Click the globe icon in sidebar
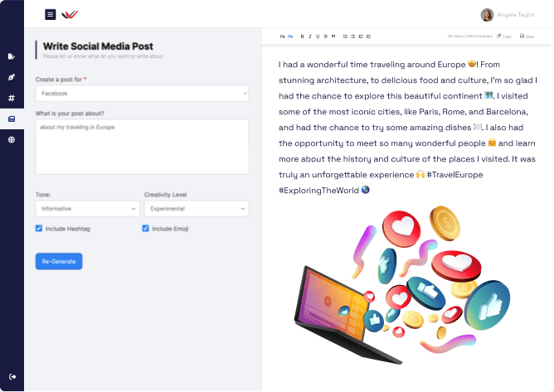This screenshot has width=554, height=392. (x=12, y=140)
